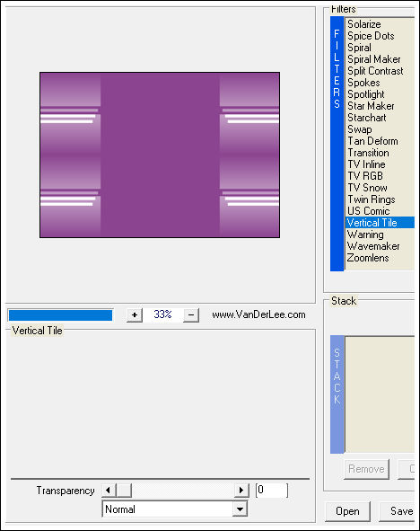Pick the Twin Rings filter

[x=372, y=199]
